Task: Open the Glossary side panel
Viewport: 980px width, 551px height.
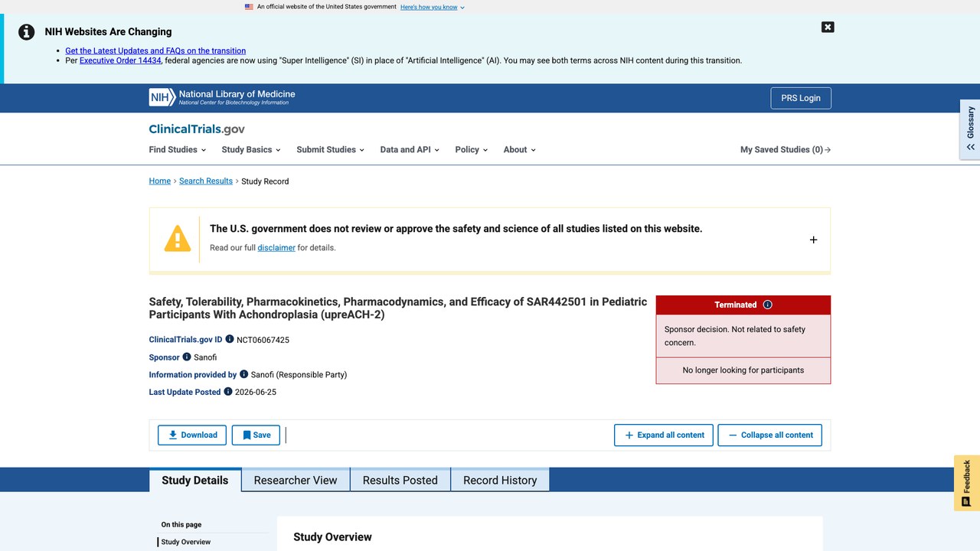Action: [970, 129]
